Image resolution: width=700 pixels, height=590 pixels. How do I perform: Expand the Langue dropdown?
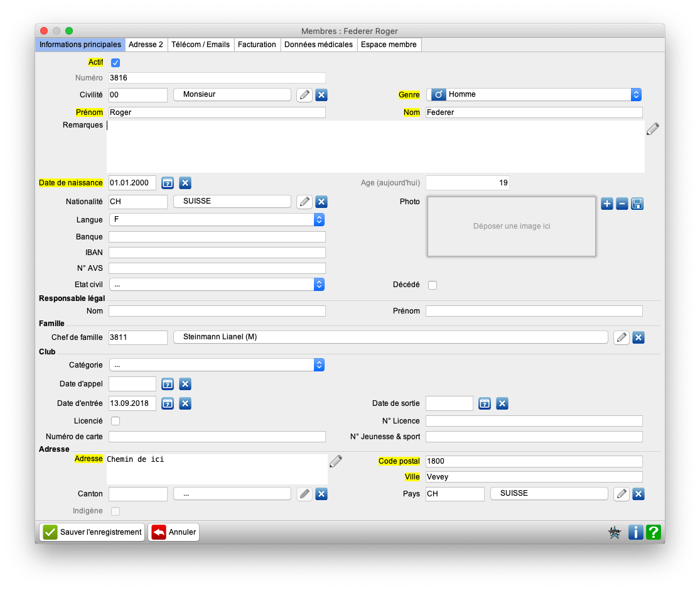217,220
